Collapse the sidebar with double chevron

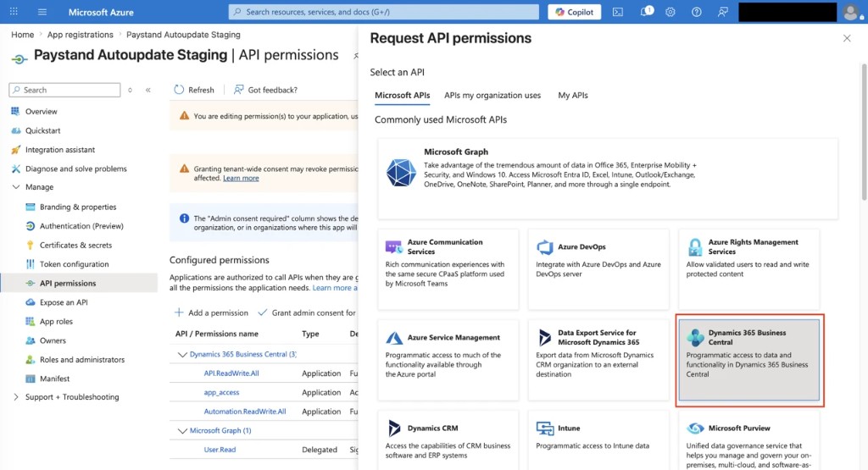147,90
